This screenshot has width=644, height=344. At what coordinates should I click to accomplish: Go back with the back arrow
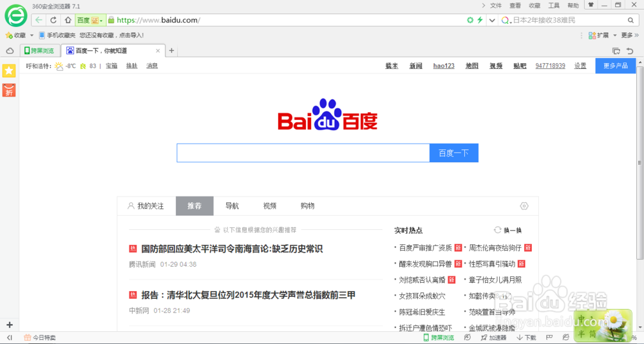(x=39, y=20)
